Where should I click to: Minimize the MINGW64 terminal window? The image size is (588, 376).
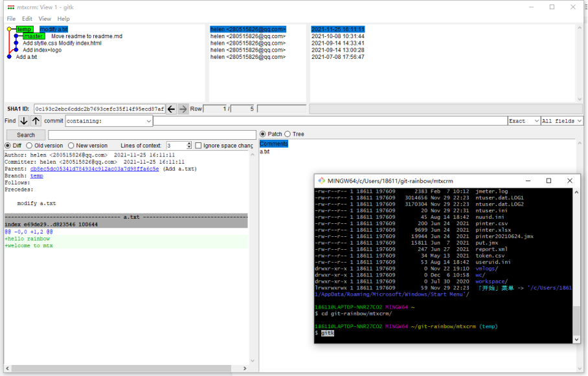coord(528,181)
